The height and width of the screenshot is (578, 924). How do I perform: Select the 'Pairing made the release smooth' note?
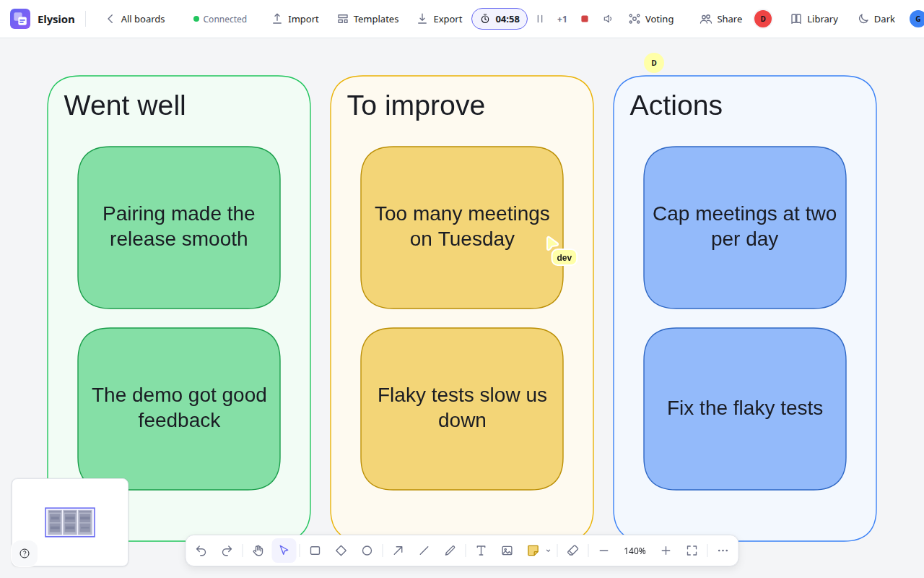(x=179, y=228)
